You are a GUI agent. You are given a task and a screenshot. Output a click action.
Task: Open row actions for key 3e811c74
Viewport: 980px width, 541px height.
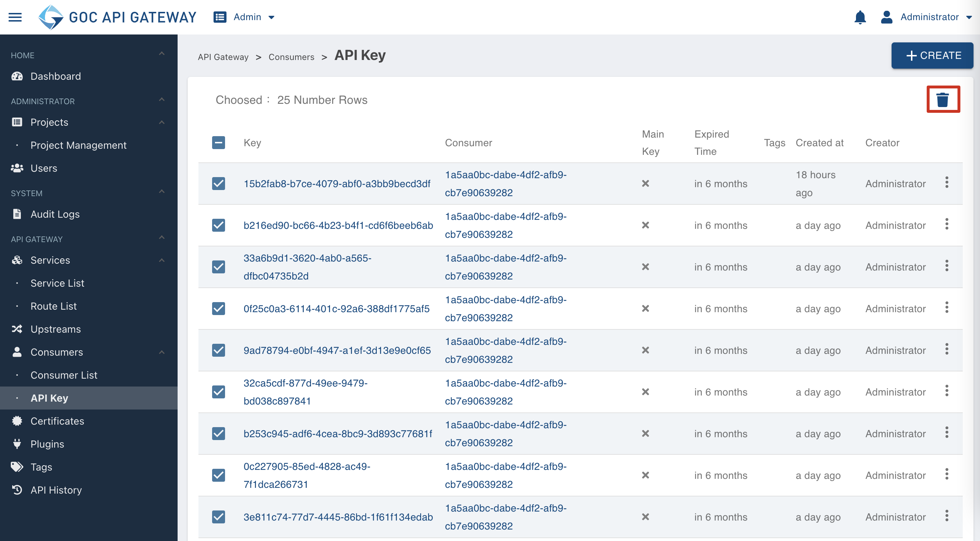click(x=947, y=516)
